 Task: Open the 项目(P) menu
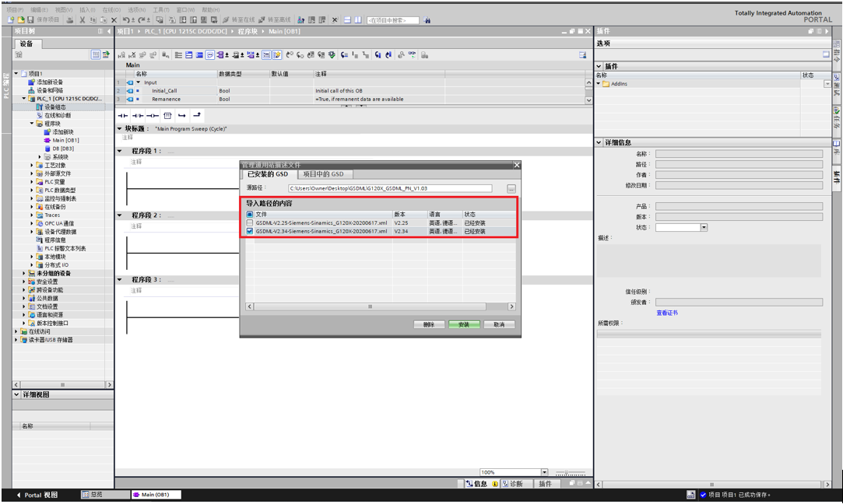[x=15, y=9]
